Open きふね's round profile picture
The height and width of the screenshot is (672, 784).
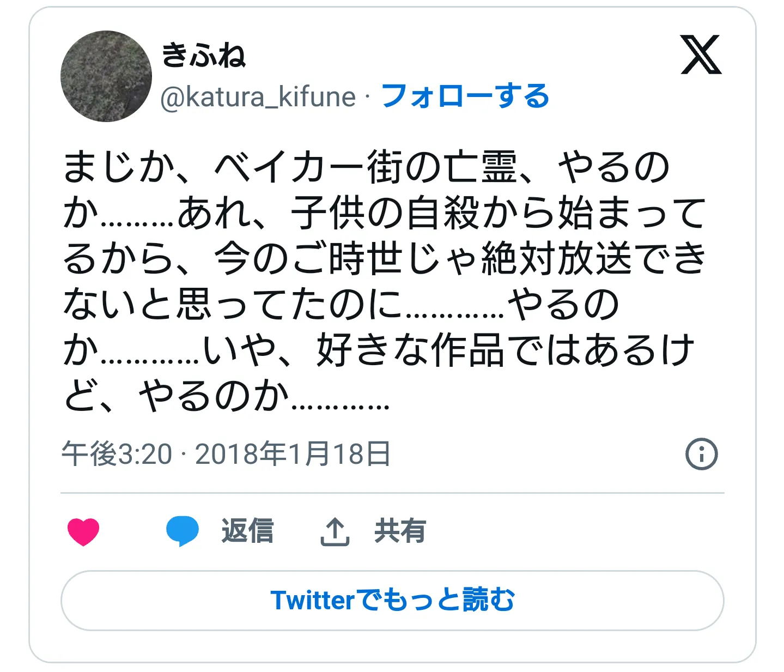tap(106, 76)
